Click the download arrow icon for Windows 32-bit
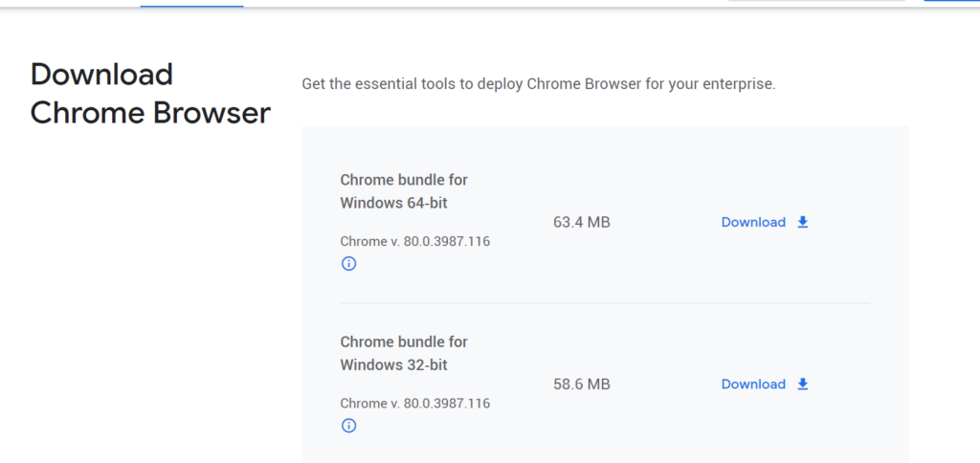The image size is (980, 463). pos(803,384)
